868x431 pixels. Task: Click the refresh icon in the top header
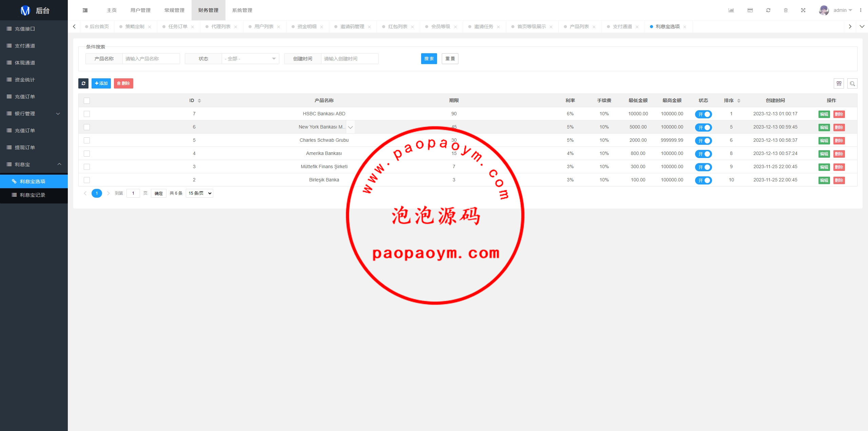coord(768,10)
